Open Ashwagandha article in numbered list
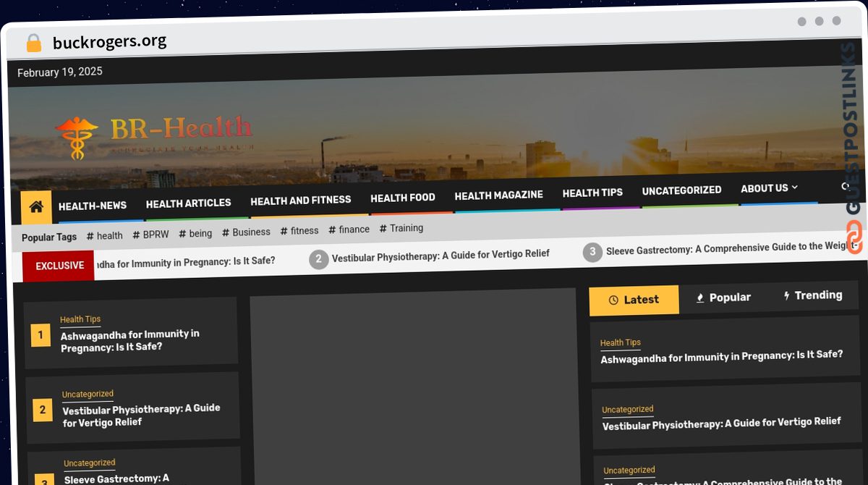 coord(130,340)
